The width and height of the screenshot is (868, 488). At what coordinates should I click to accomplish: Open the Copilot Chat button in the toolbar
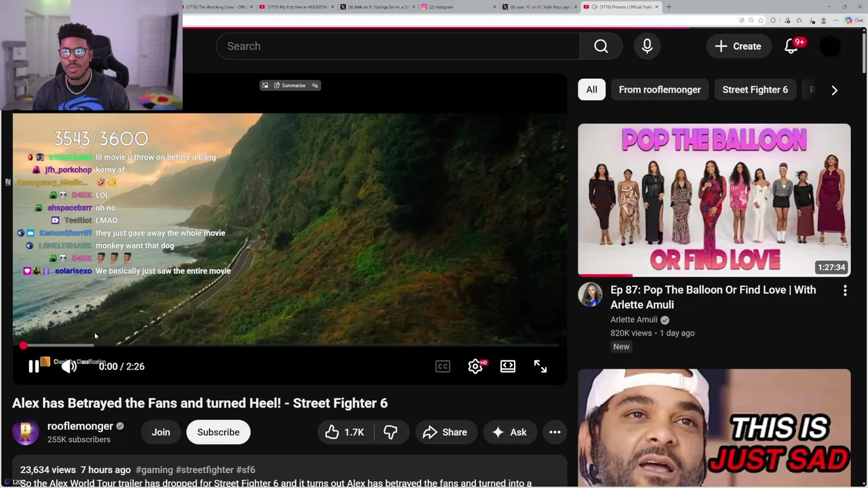coord(854,20)
